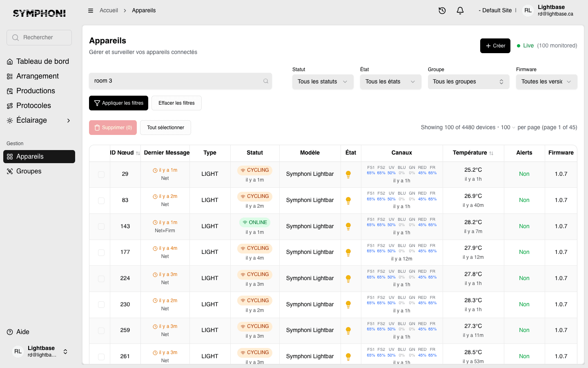Select the checkbox for device 29

tap(101, 174)
